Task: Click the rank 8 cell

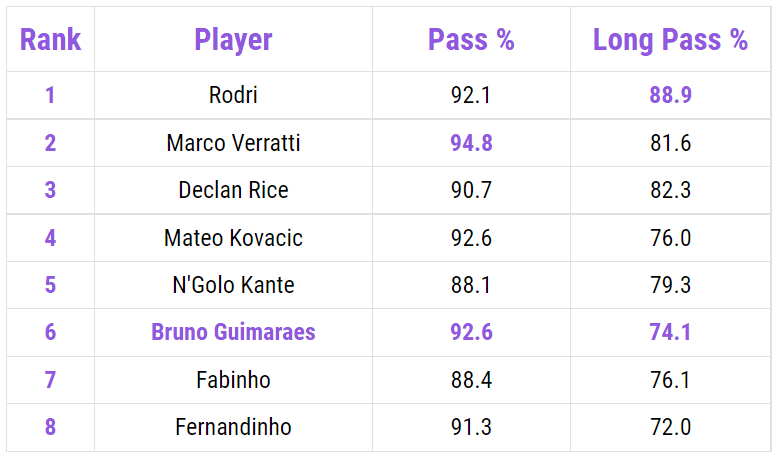Action: pos(50,427)
